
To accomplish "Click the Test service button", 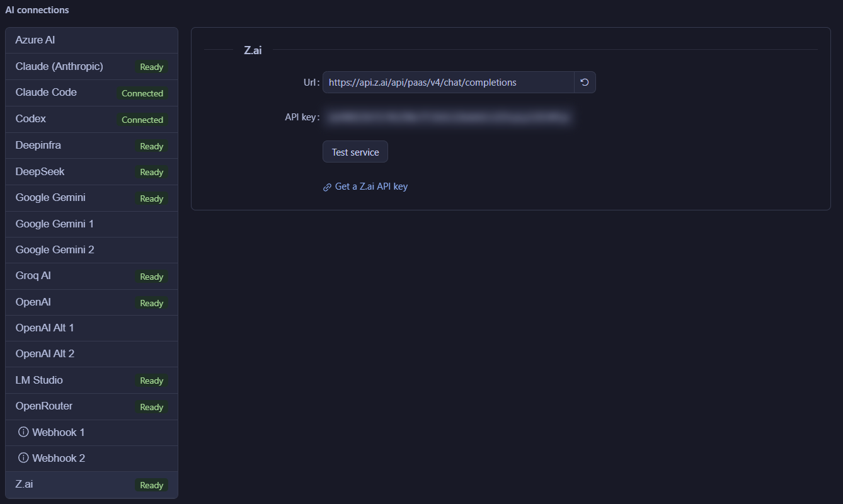I will click(x=355, y=152).
